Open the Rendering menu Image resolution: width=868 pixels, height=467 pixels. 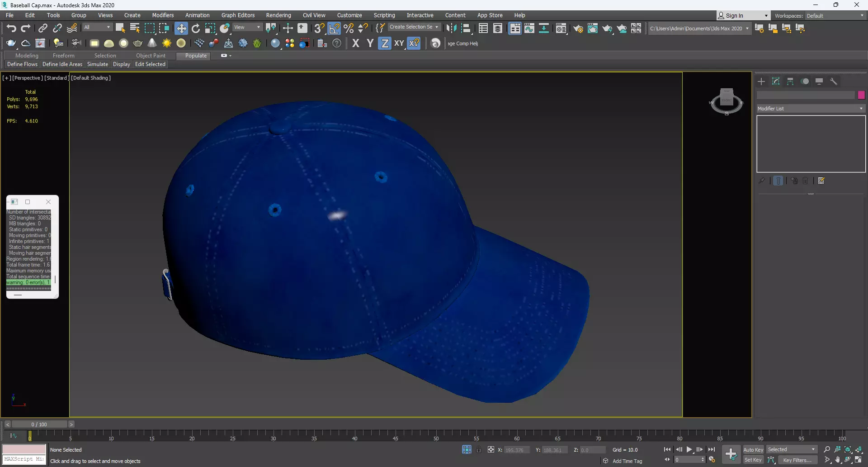coord(278,15)
